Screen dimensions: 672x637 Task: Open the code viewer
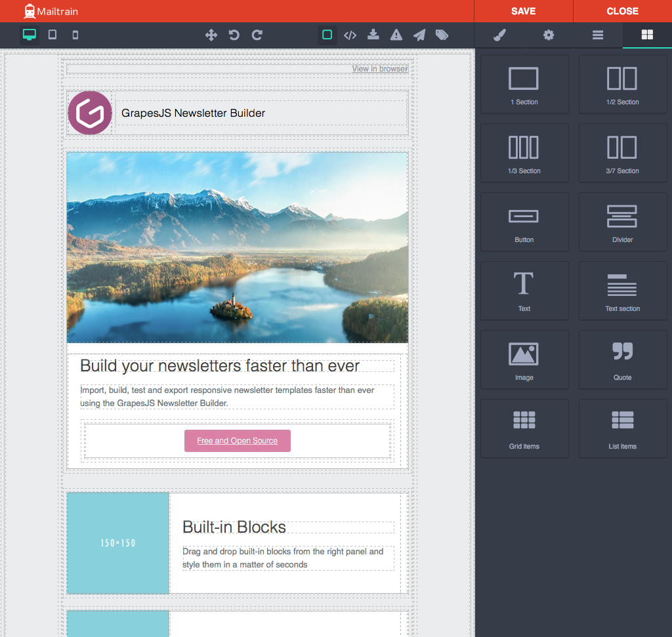coord(350,35)
